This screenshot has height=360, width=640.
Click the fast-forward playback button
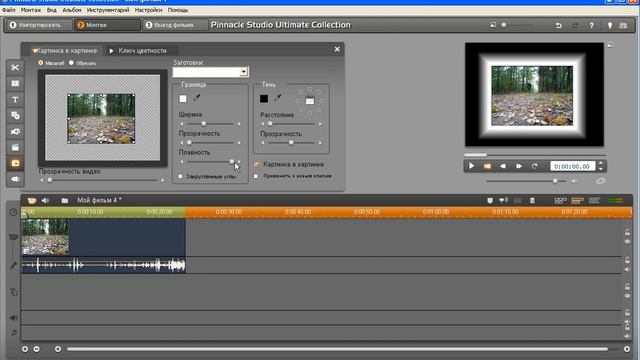[519, 166]
